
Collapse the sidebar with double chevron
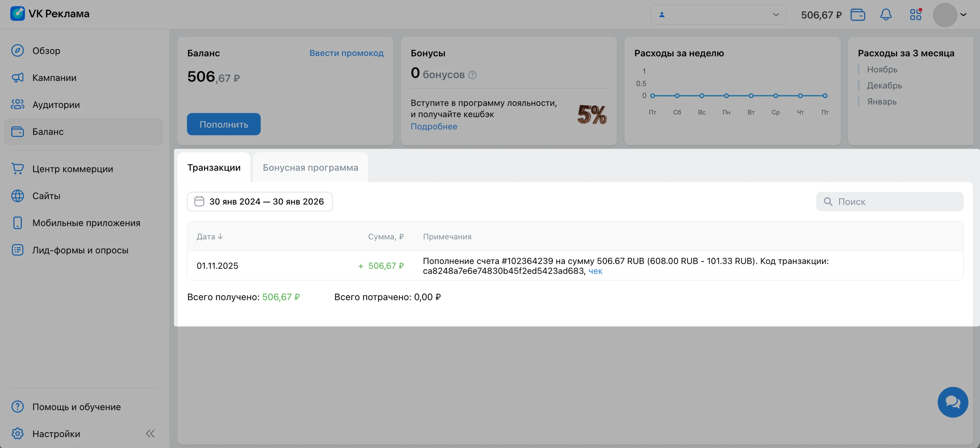tap(150, 433)
